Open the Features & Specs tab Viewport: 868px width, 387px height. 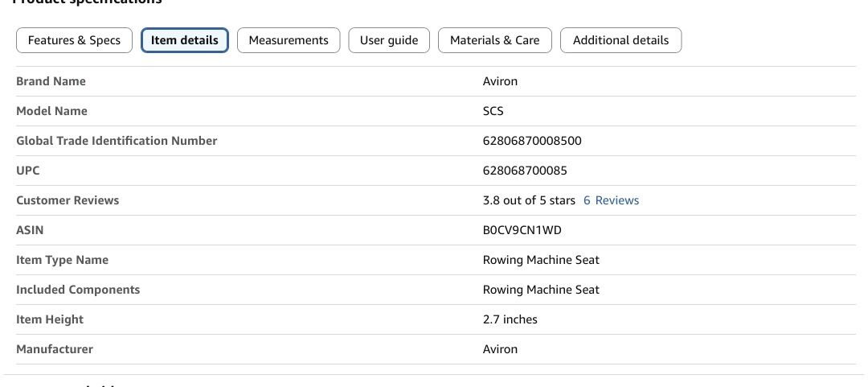tap(74, 40)
